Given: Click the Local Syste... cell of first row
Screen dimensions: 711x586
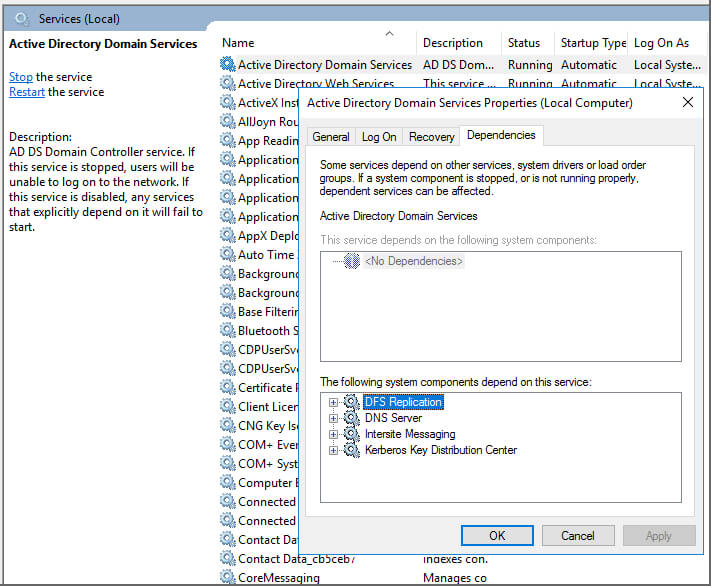Looking at the screenshot, I should tap(667, 65).
